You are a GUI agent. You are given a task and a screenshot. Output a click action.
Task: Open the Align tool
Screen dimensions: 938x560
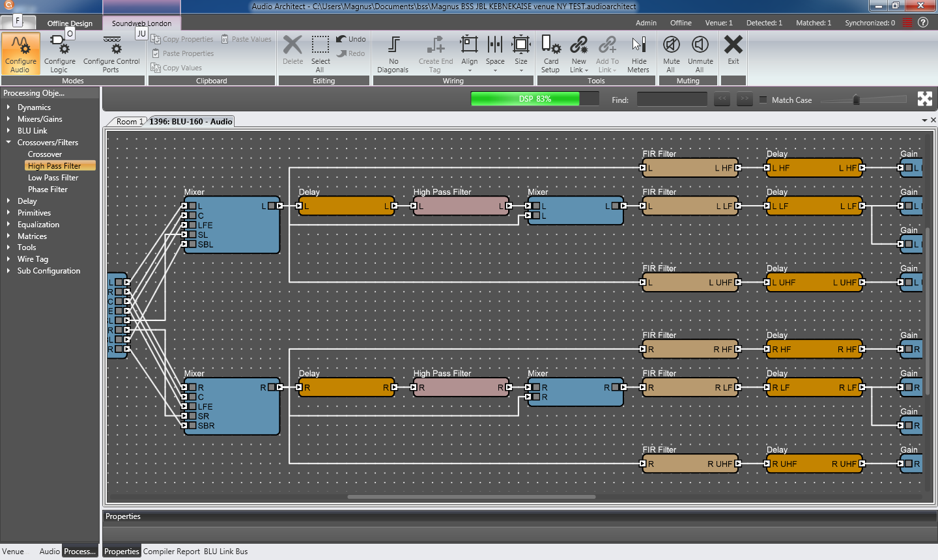[x=469, y=53]
